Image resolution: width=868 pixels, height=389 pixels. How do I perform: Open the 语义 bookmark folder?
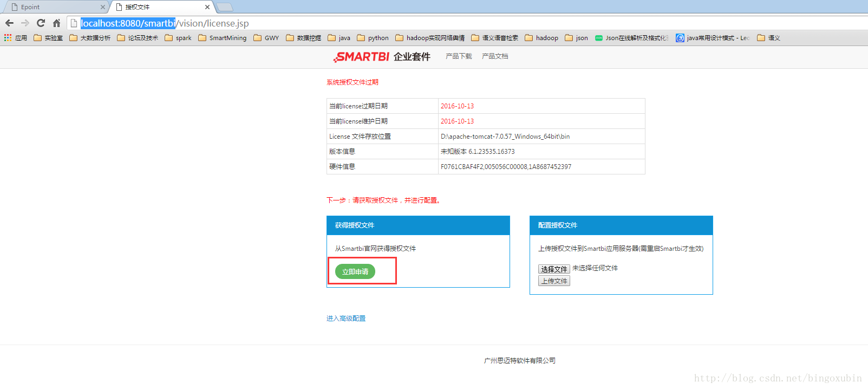(x=769, y=38)
